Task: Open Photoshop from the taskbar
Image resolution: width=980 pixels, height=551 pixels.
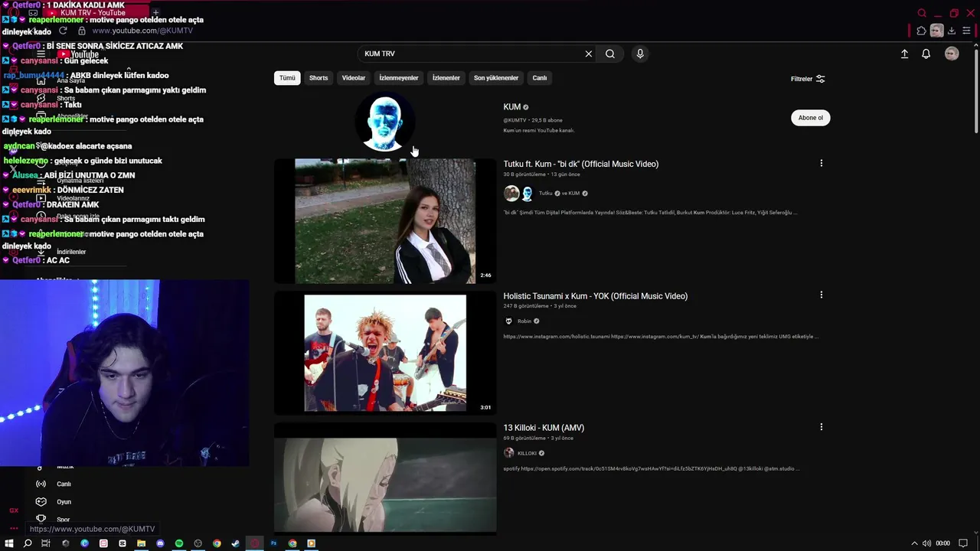Action: click(x=273, y=543)
